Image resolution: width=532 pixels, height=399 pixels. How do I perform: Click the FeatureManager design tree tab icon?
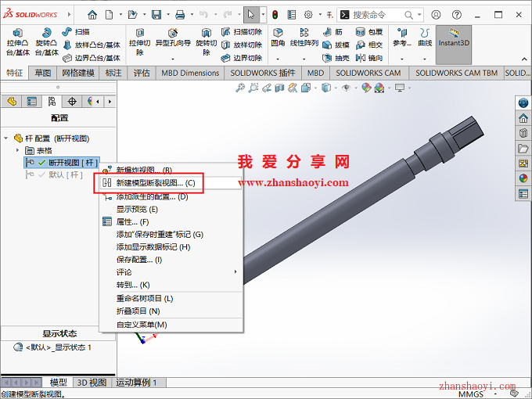[11, 102]
